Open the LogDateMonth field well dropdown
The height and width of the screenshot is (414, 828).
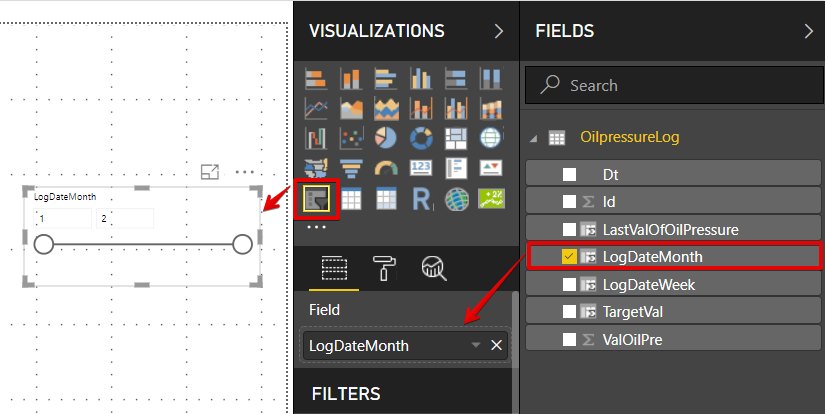pos(476,346)
